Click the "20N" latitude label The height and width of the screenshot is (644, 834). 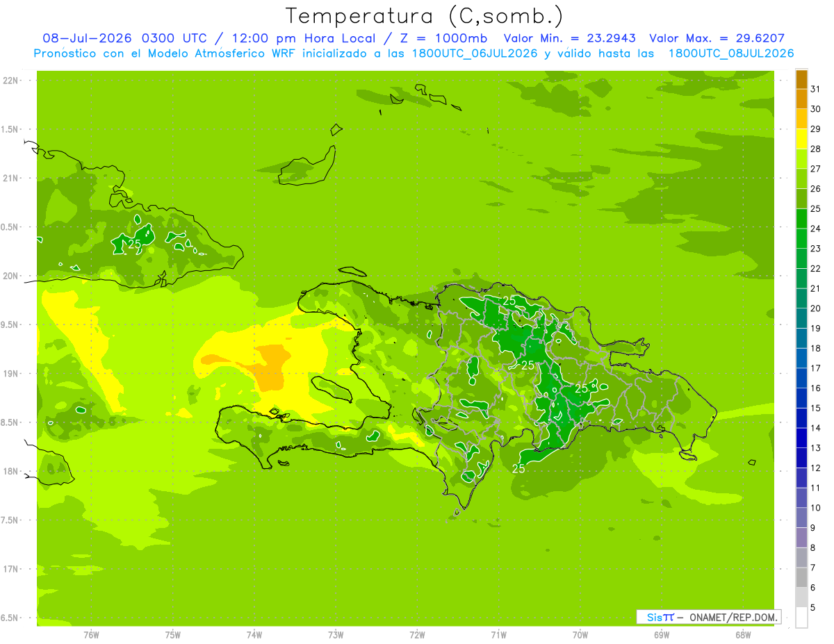pos(10,276)
